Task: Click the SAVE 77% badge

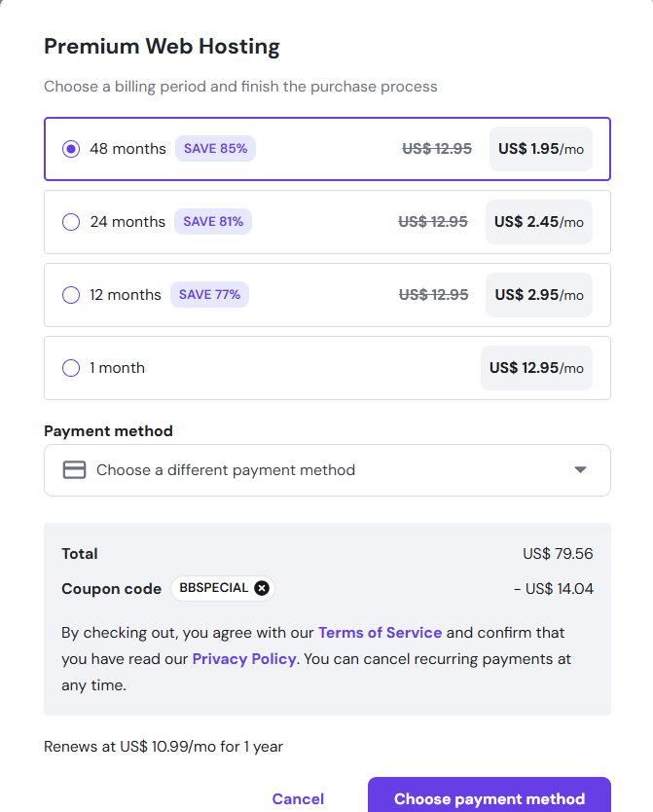Action: coord(209,295)
